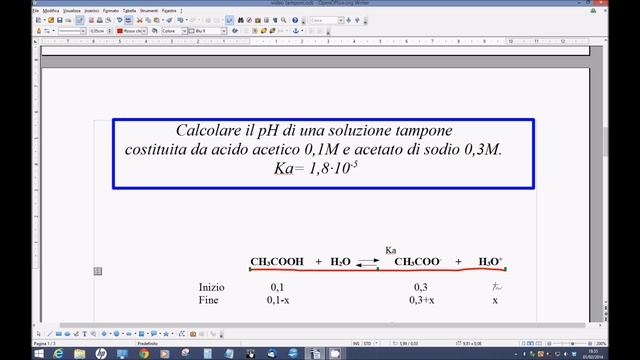Toggle the Edit Points tool
This screenshot has width=640, height=360.
coord(182,334)
